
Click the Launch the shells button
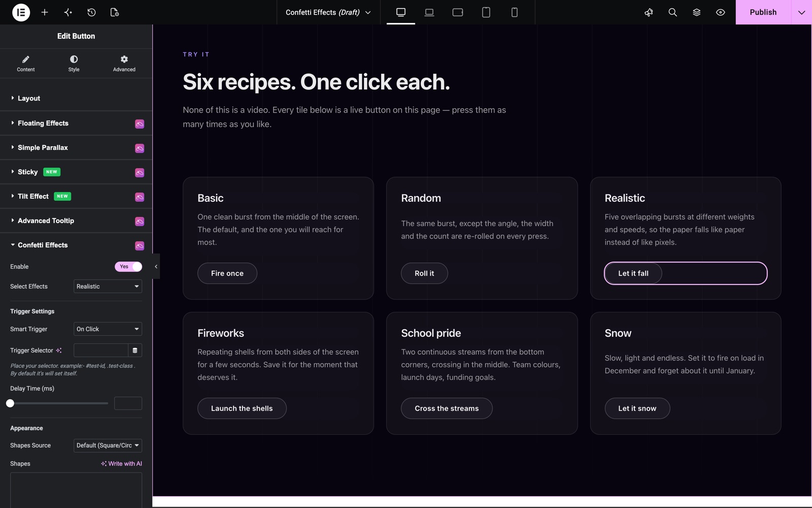(x=242, y=408)
